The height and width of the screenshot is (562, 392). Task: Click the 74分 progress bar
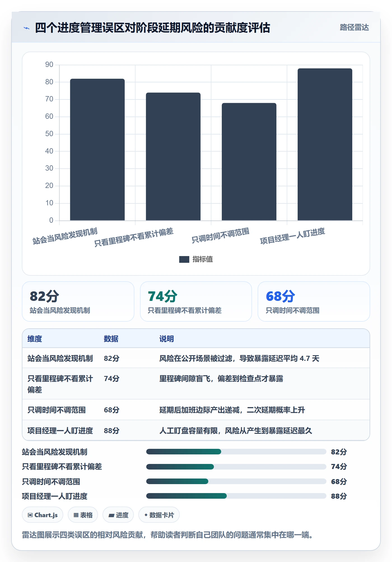tap(236, 466)
